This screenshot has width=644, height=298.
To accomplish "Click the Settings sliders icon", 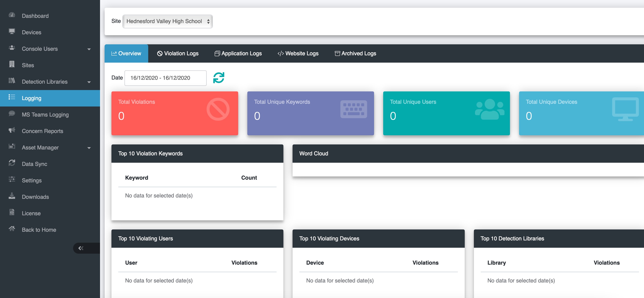I will [x=12, y=179].
